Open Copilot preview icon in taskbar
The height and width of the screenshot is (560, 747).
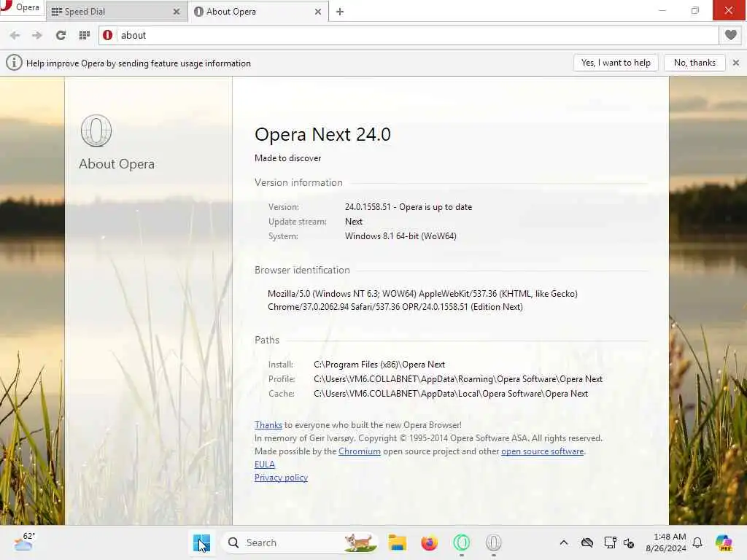(723, 542)
